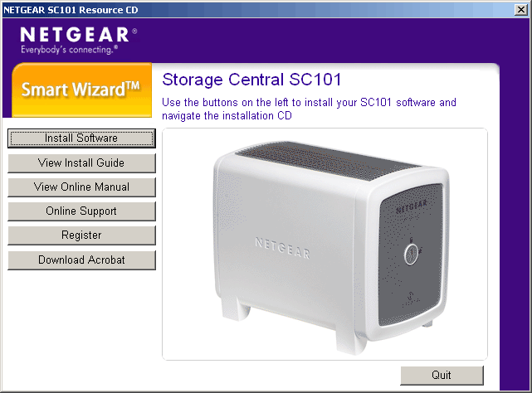This screenshot has width=532, height=393.
Task: Click the window title bar text
Action: coord(71,10)
